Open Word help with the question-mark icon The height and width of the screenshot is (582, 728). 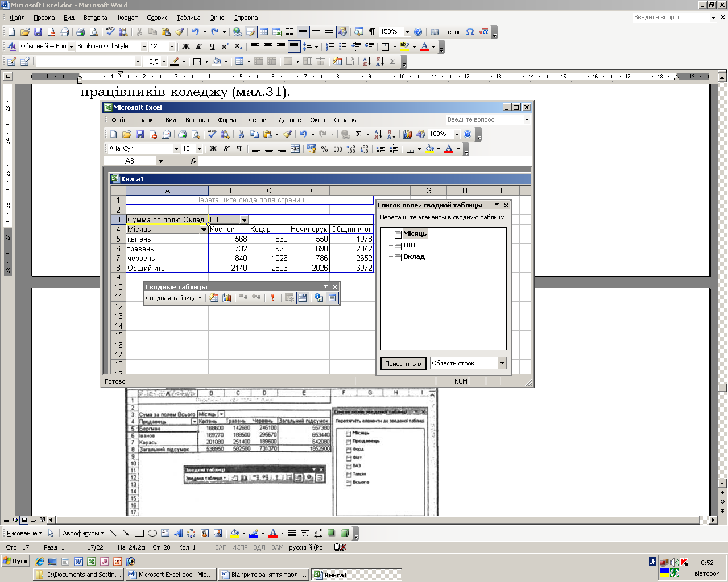point(418,32)
